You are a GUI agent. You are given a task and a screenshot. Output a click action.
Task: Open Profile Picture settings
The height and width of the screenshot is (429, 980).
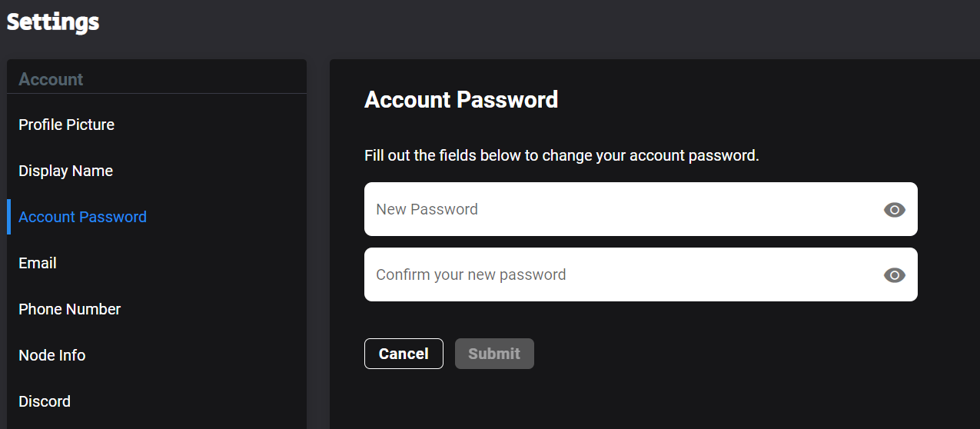[66, 125]
